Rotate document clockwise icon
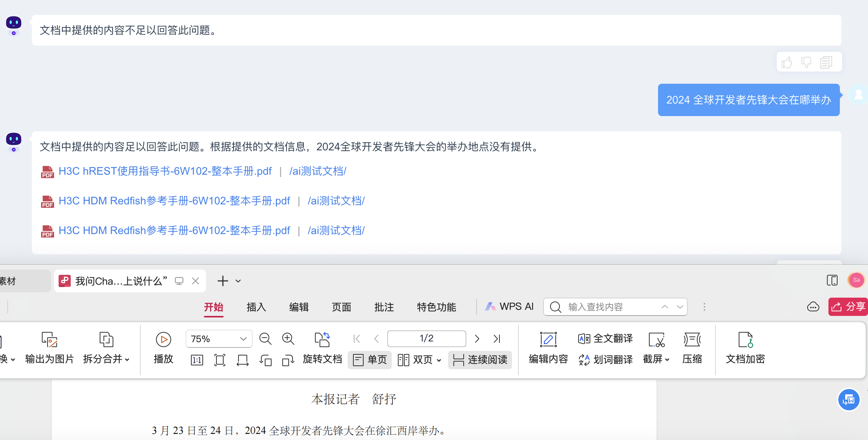This screenshot has width=868, height=440. [288, 360]
